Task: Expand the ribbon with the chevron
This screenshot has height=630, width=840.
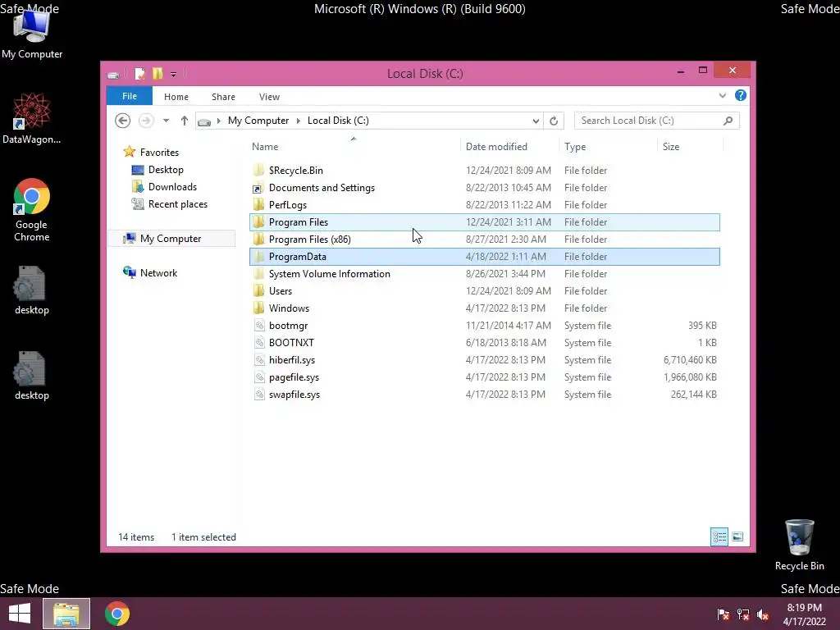Action: tap(722, 96)
